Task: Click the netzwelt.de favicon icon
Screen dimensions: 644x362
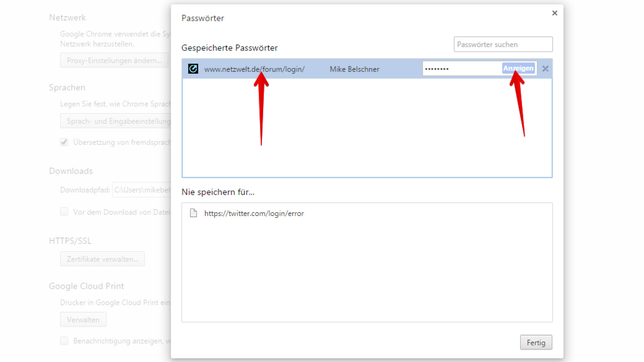Action: tap(194, 69)
